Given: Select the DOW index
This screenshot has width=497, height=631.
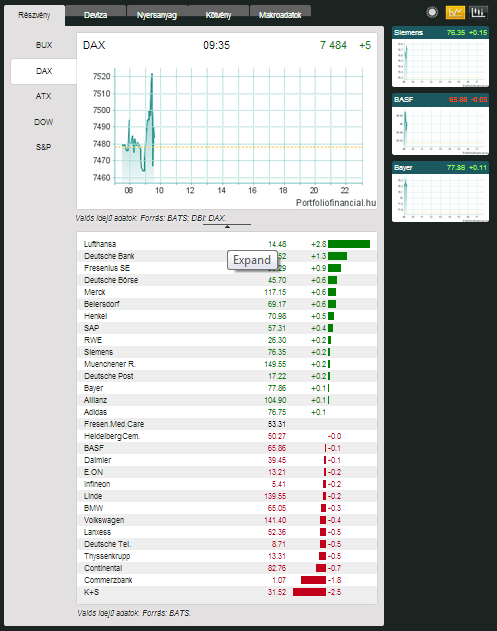Looking at the screenshot, I should point(43,122).
